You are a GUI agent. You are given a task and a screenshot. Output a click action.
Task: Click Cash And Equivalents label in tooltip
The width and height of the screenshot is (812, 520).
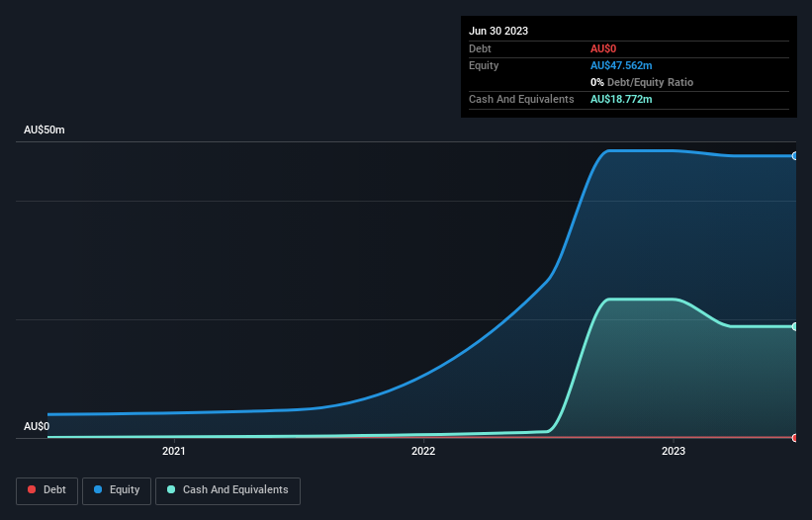[x=521, y=99]
